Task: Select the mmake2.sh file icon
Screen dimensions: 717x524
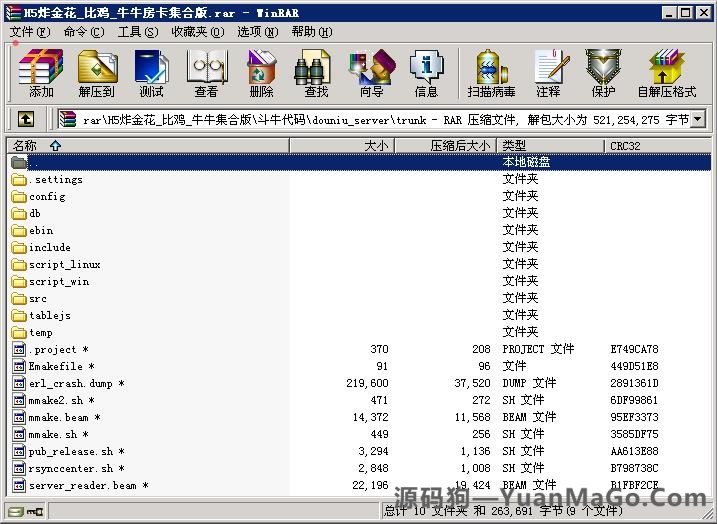Action: (19, 401)
